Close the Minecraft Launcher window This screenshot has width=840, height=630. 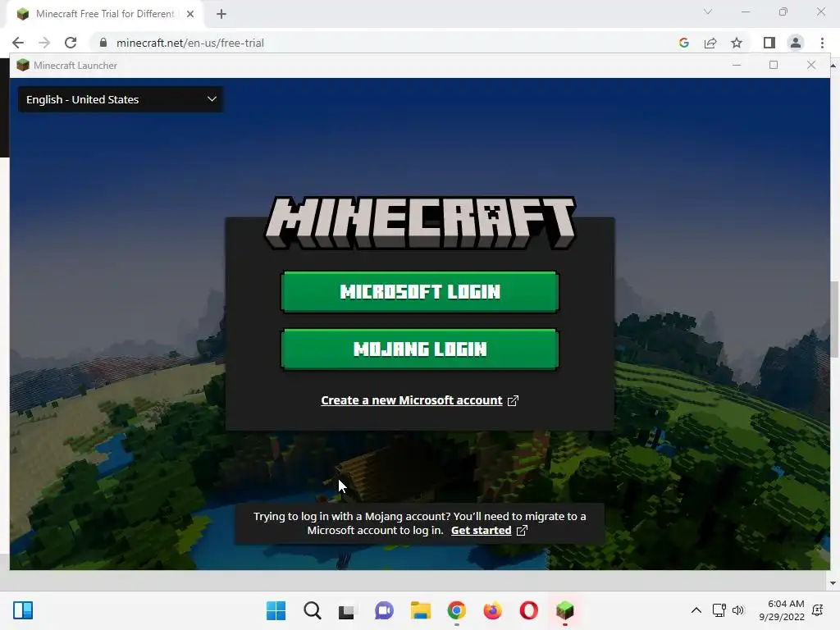click(x=811, y=65)
